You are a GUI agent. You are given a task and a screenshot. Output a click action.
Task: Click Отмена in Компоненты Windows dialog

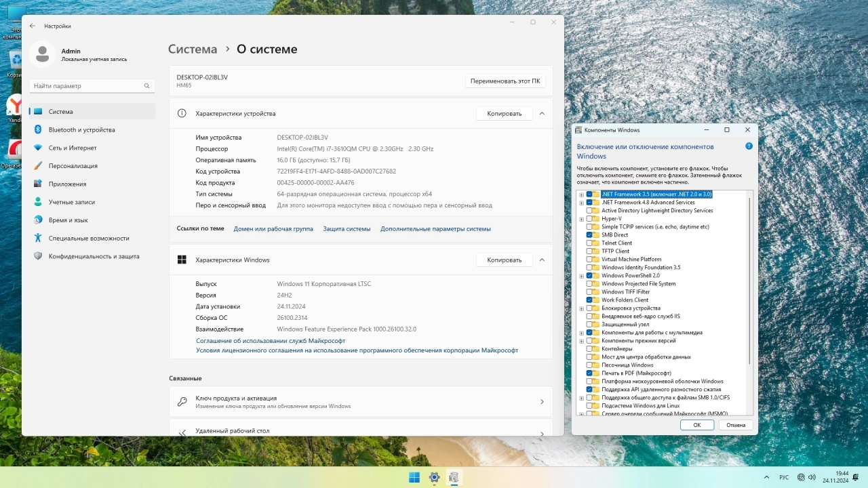[x=736, y=425]
